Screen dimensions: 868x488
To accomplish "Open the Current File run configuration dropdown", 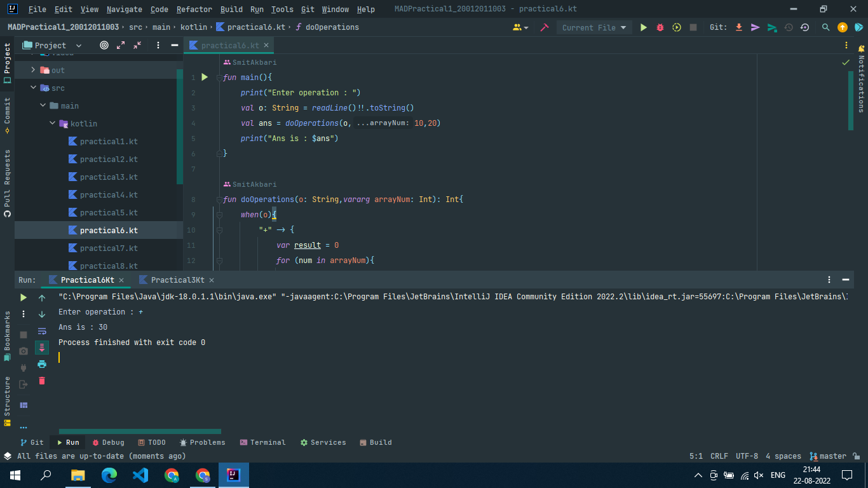I will [593, 27].
